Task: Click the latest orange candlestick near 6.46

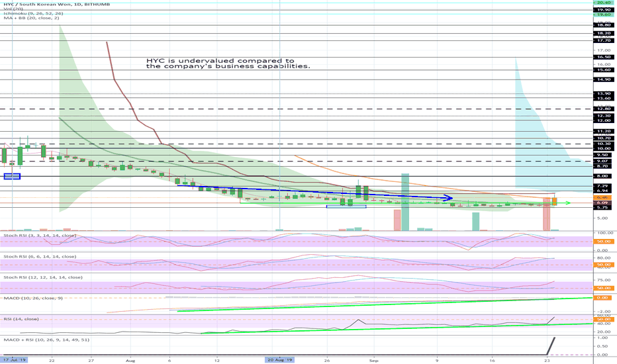Action: point(554,201)
